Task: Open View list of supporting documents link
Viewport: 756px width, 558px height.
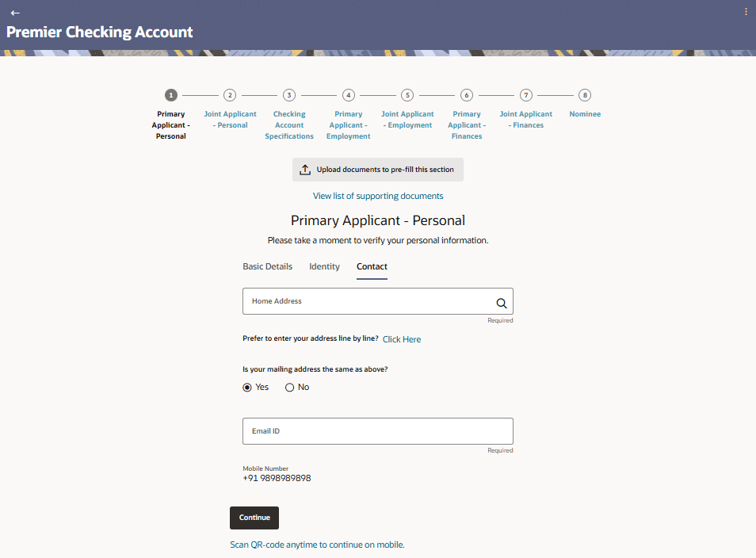Action: [377, 196]
